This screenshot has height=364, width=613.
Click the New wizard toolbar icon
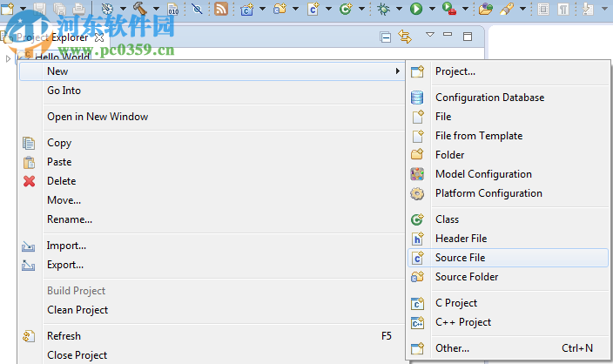click(7, 8)
